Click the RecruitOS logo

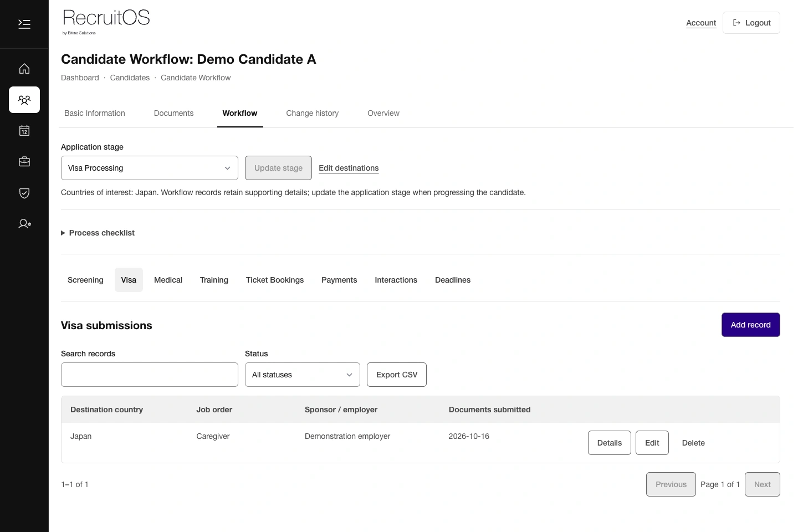(x=106, y=22)
